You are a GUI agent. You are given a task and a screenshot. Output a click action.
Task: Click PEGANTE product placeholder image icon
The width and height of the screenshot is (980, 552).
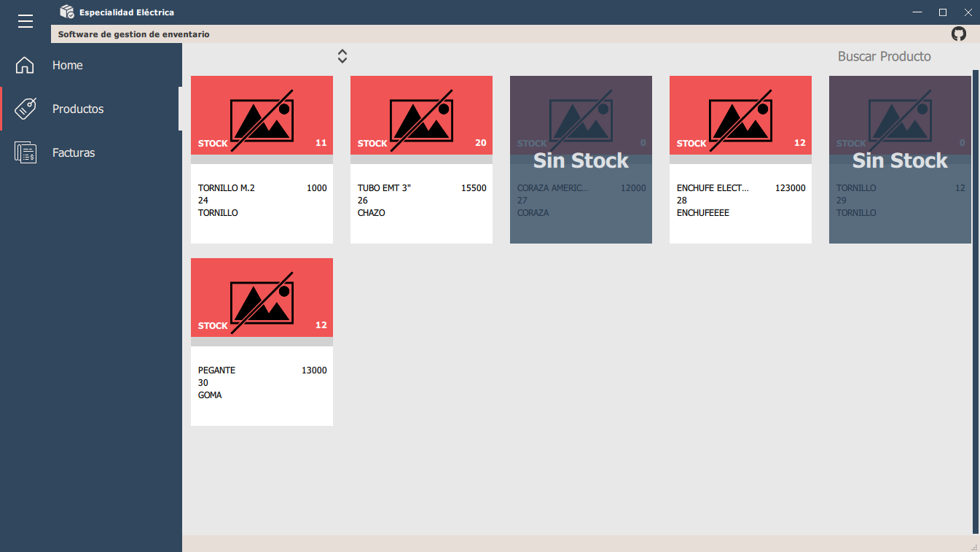click(x=262, y=303)
